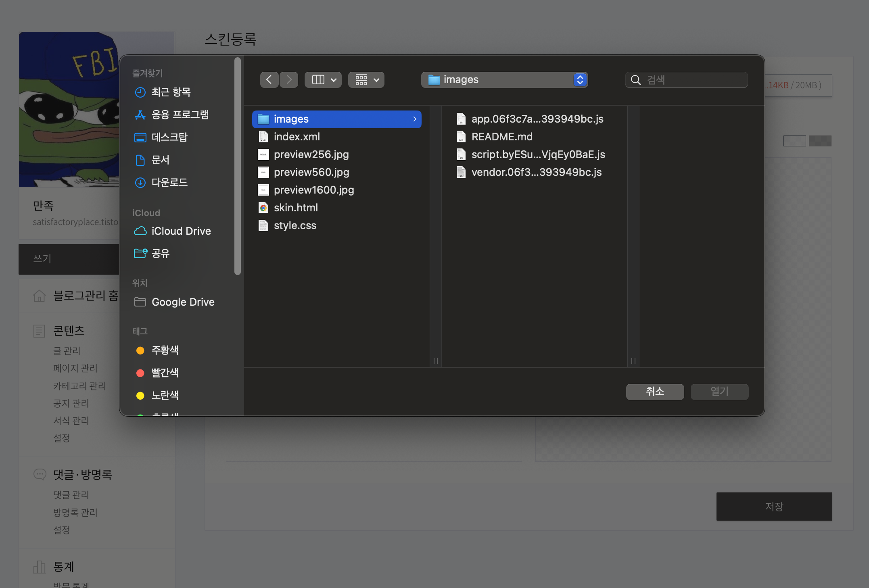Select the README.md file
The width and height of the screenshot is (869, 588).
click(x=502, y=137)
